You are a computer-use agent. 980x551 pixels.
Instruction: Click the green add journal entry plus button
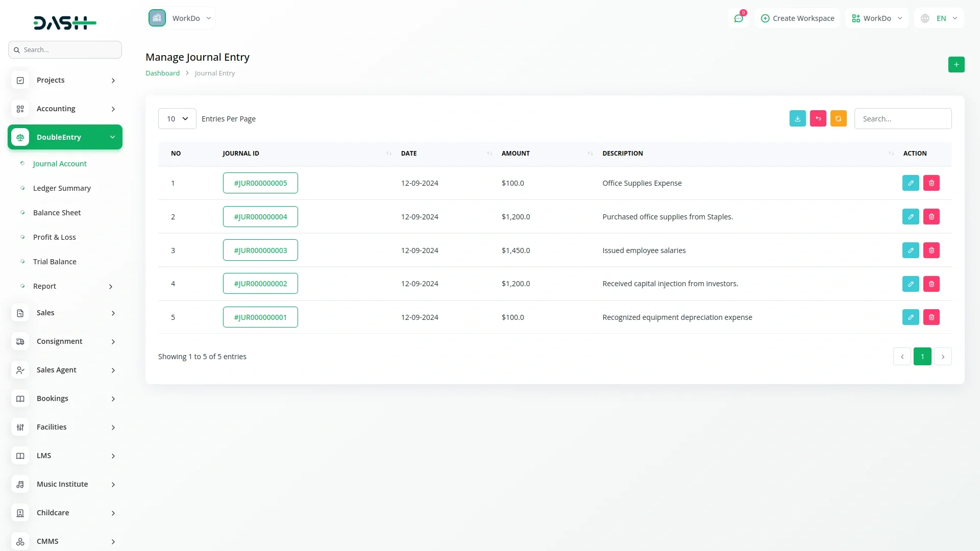(956, 65)
